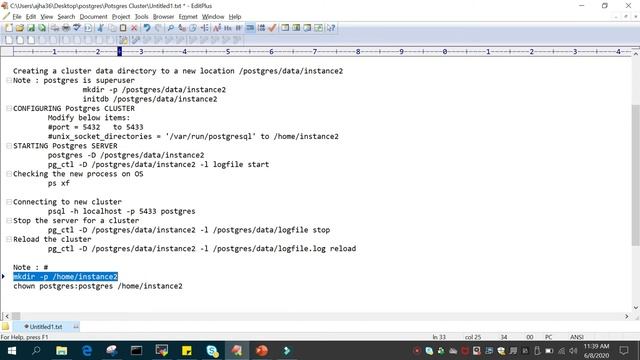Click the Find in Files toolbar icon
The height and width of the screenshot is (360, 640).
193,28
